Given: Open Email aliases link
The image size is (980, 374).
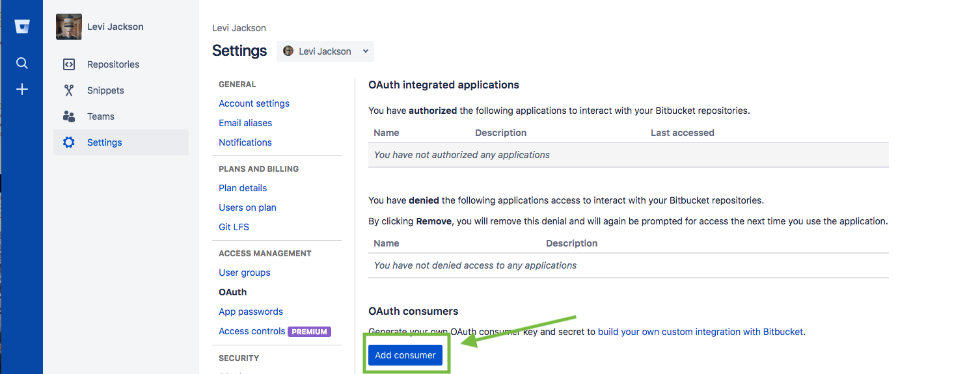Looking at the screenshot, I should pos(245,123).
